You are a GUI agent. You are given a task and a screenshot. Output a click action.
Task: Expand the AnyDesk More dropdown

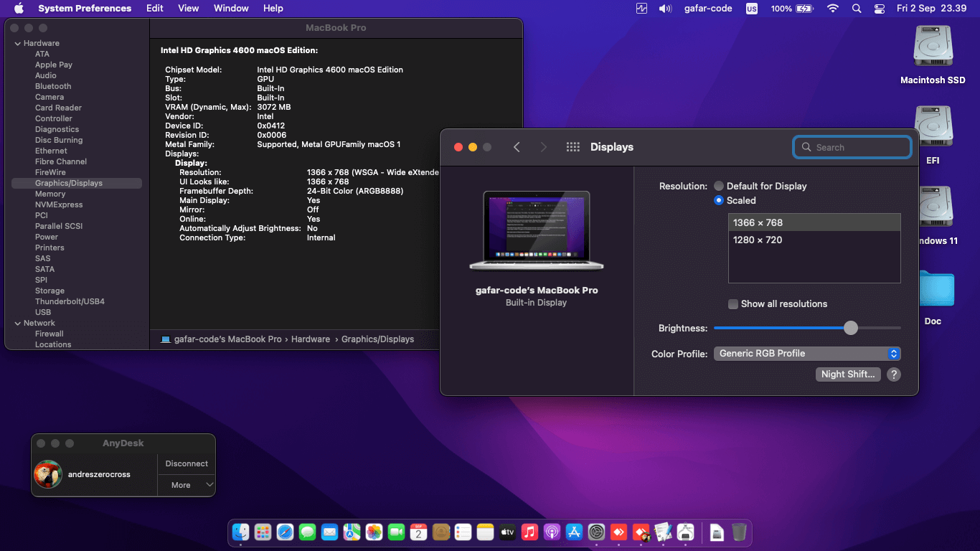tap(187, 485)
